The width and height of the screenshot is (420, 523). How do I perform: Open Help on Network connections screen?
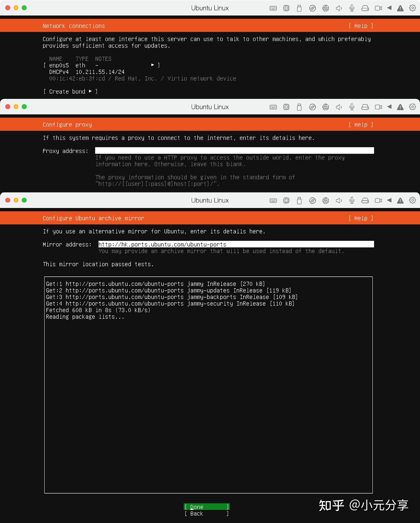click(360, 26)
